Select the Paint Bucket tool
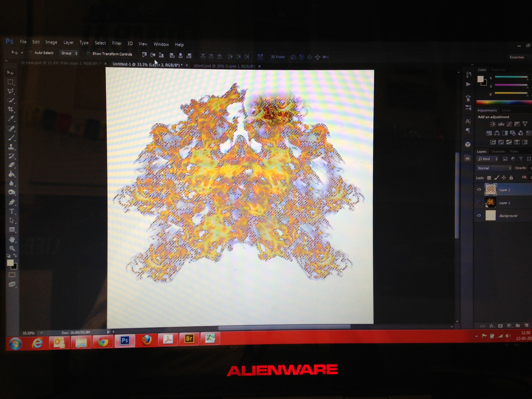 (11, 174)
